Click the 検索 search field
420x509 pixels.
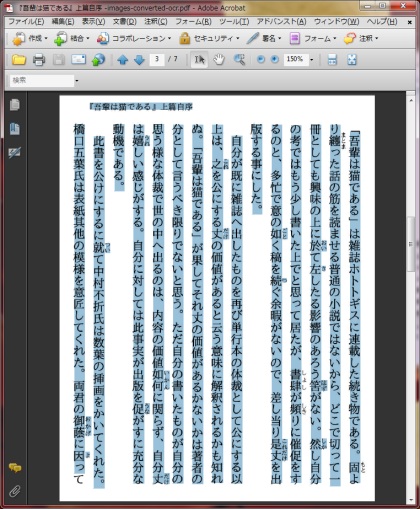pyautogui.click(x=42, y=81)
